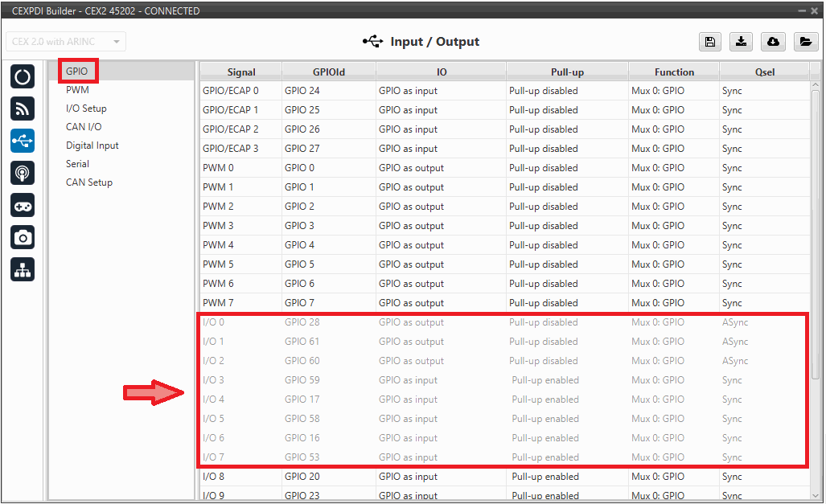Expand the CEX 2.0 with ARINC dropdown

(x=66, y=42)
